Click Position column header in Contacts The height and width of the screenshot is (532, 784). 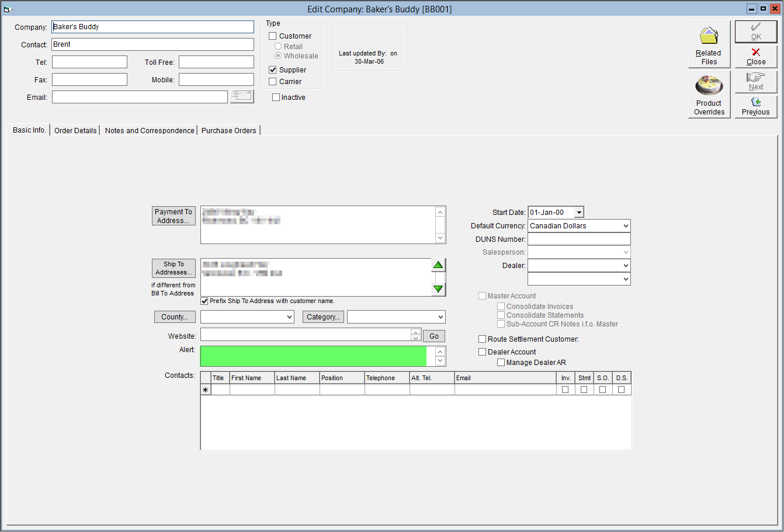(342, 378)
